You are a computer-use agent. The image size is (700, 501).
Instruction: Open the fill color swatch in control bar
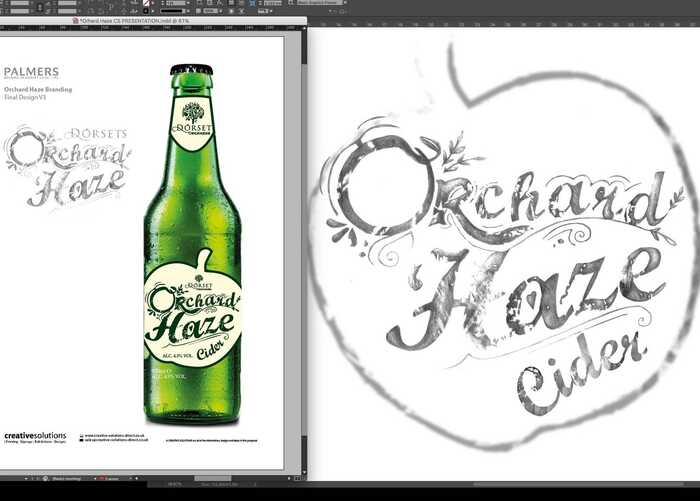(146, 3)
